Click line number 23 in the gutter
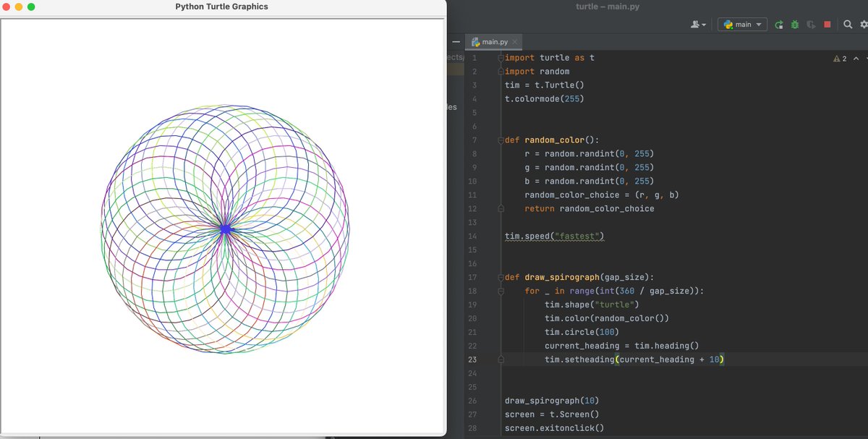868x439 pixels. (x=472, y=359)
